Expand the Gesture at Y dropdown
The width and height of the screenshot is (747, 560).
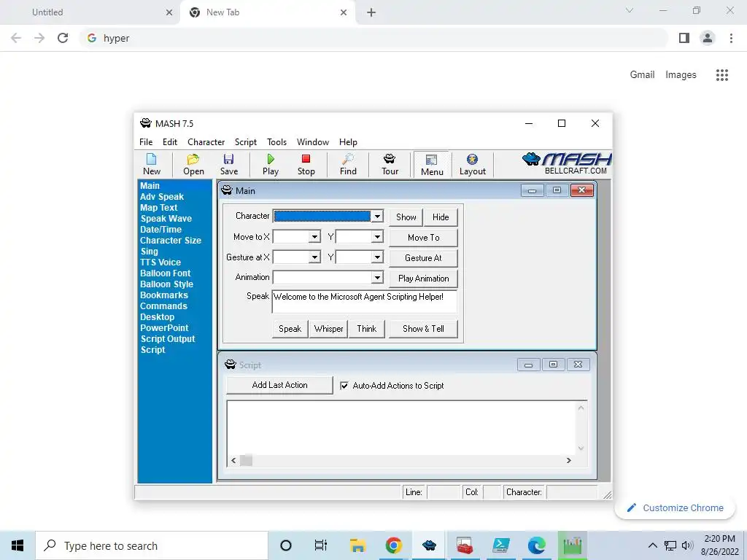pos(377,257)
